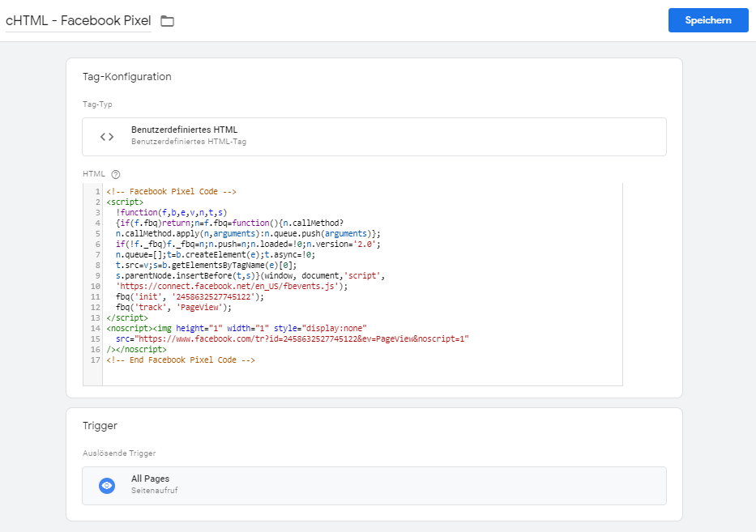This screenshot has width=756, height=532.
Task: Click the t.src=v getElementsByTagName line
Action: 207,265
